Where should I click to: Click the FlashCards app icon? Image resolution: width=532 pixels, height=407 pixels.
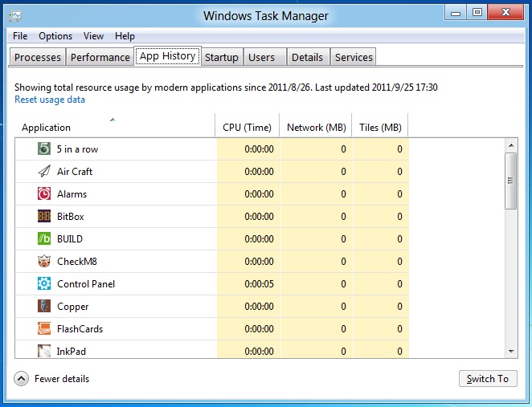click(x=44, y=328)
